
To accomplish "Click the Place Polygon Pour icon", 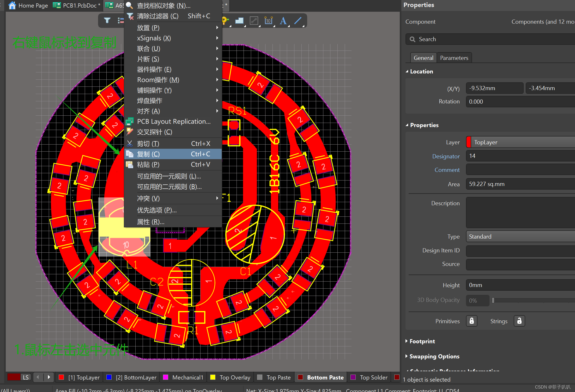I will point(239,21).
